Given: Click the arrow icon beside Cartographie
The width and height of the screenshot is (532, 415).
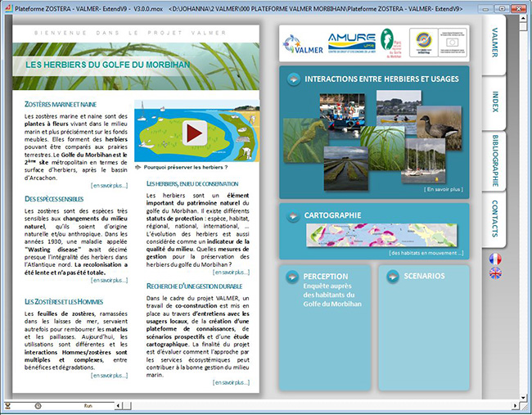Looking at the screenshot, I should coord(292,216).
